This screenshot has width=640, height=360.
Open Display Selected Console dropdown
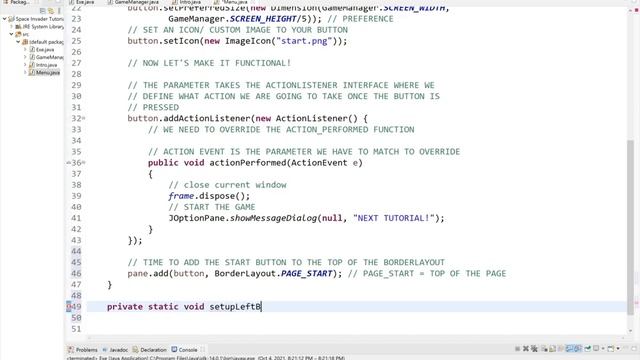603,349
